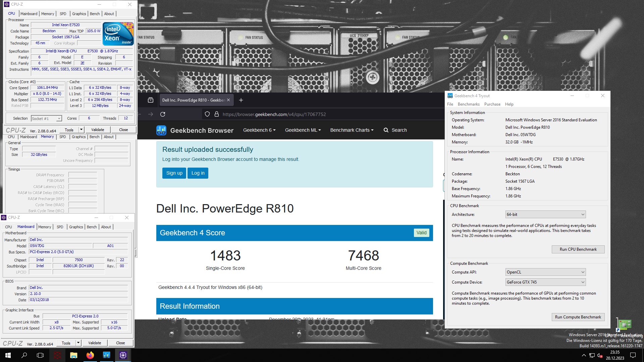The image size is (644, 362).
Task: Expand the Benchmark Charts dropdown menu
Action: pos(352,130)
